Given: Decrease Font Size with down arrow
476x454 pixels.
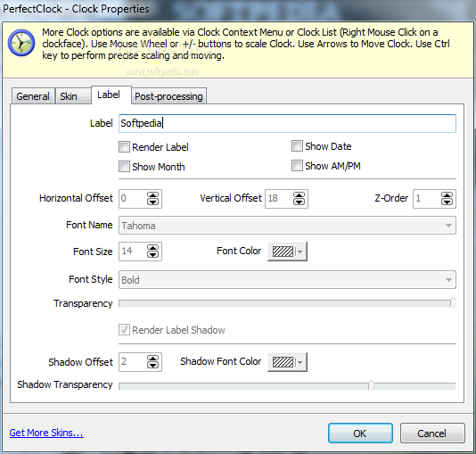Looking at the screenshot, I should pyautogui.click(x=152, y=254).
